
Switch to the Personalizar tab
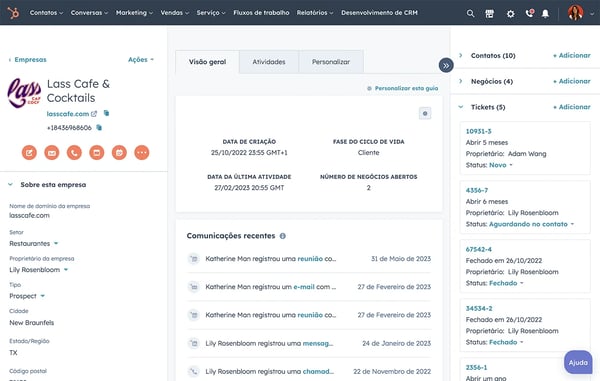coord(331,62)
